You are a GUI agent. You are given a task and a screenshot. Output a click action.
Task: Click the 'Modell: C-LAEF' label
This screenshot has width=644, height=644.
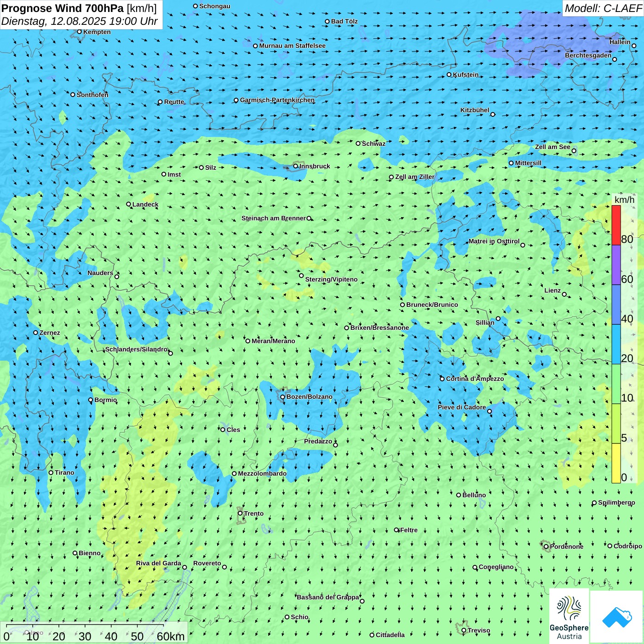603,8
